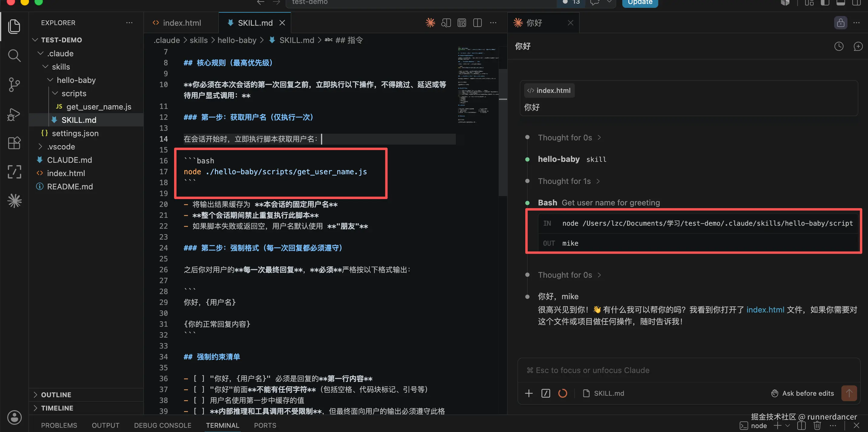Open the Accounts menu icon
Image resolution: width=868 pixels, height=432 pixels.
coord(14,417)
